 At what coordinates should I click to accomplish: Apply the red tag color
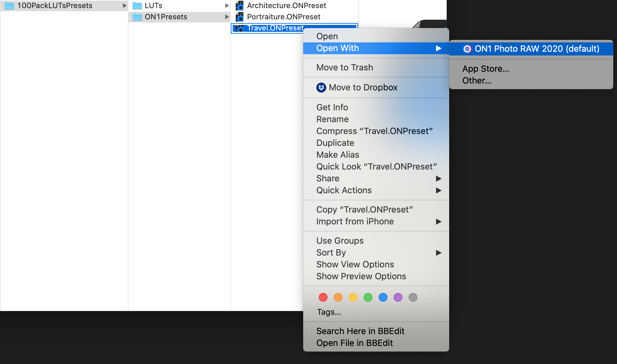tap(323, 297)
